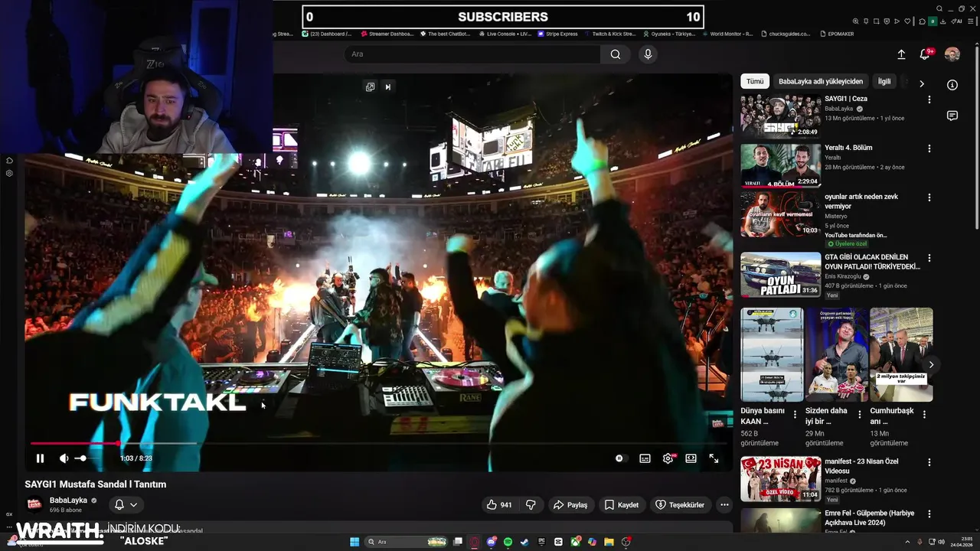Switch to theater mode view
Screen dimensions: 980x551
point(691,458)
